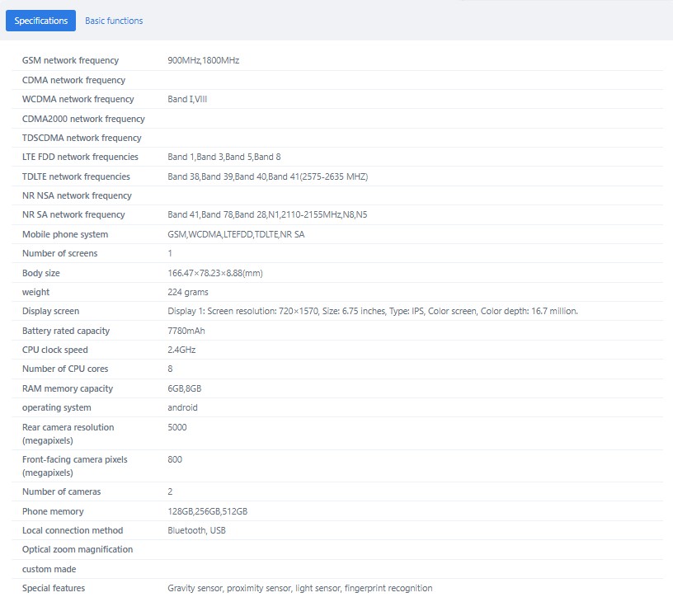Image resolution: width=673 pixels, height=616 pixels.
Task: Select the 900MHz,1800MHz value text
Action: click(203, 60)
